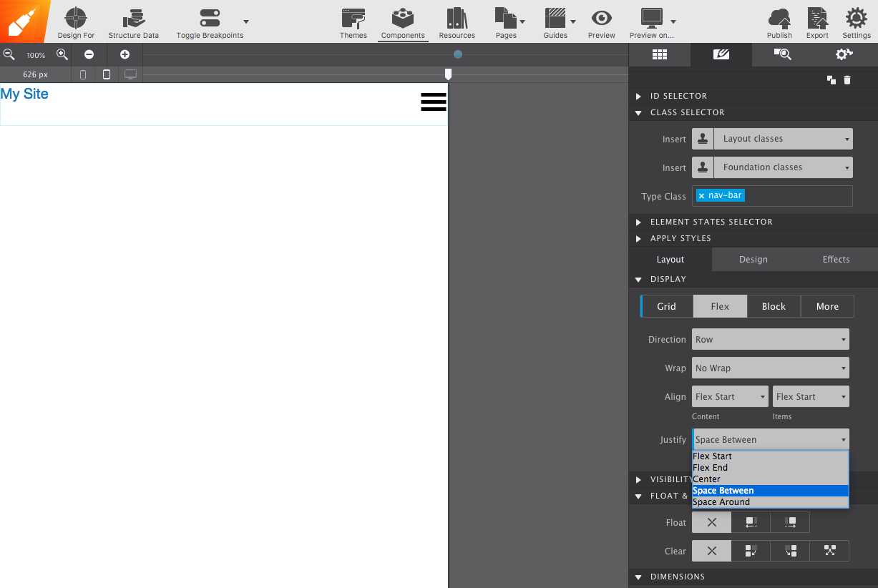The width and height of the screenshot is (878, 588).
Task: Click the stamp icon beside Layout classes
Action: [x=703, y=139]
